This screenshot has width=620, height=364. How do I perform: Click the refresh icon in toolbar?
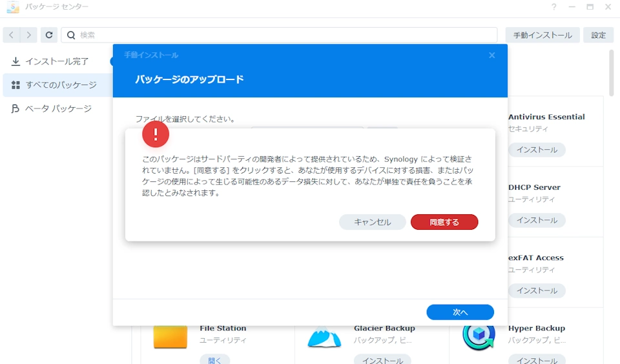[49, 35]
